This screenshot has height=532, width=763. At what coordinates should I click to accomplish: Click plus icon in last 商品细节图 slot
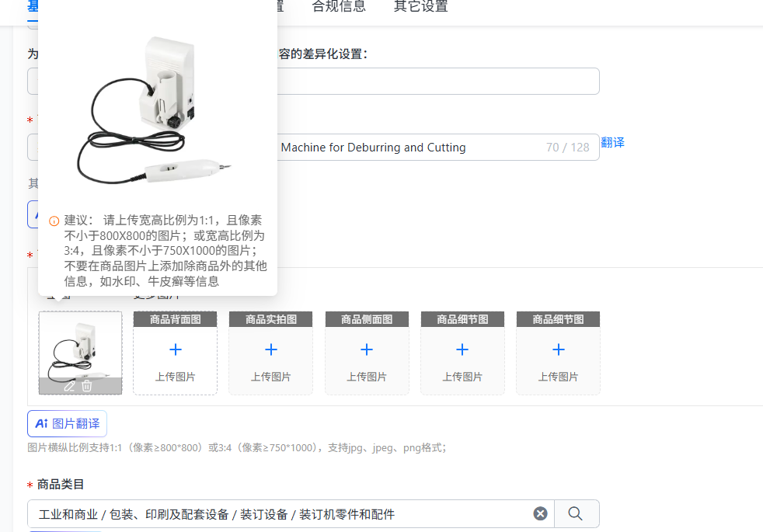559,349
